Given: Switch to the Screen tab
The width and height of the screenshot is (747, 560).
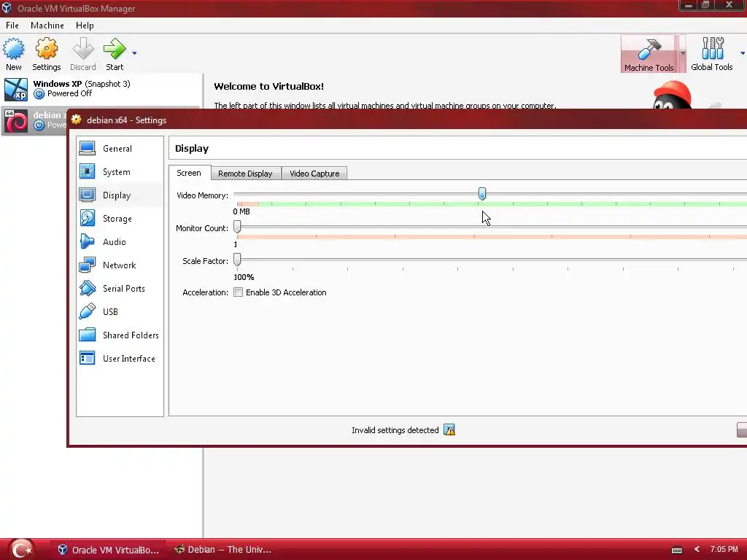Looking at the screenshot, I should (189, 173).
